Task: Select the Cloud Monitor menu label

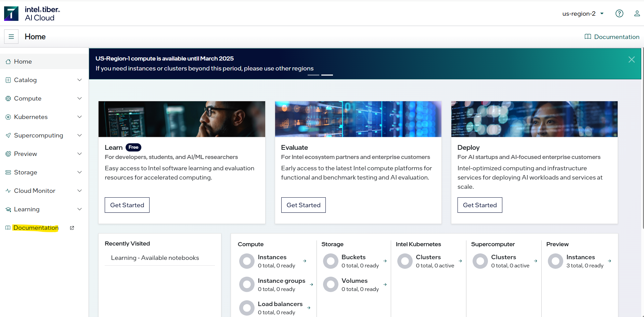Action: 35,191
